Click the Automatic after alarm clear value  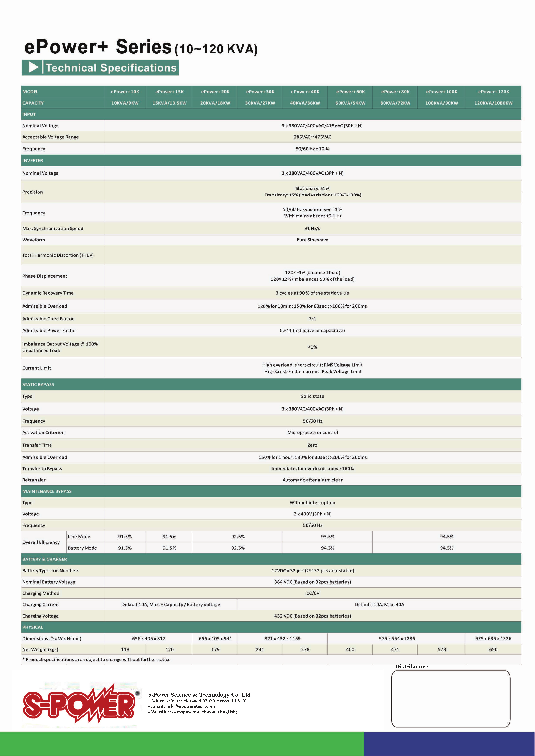313,480
